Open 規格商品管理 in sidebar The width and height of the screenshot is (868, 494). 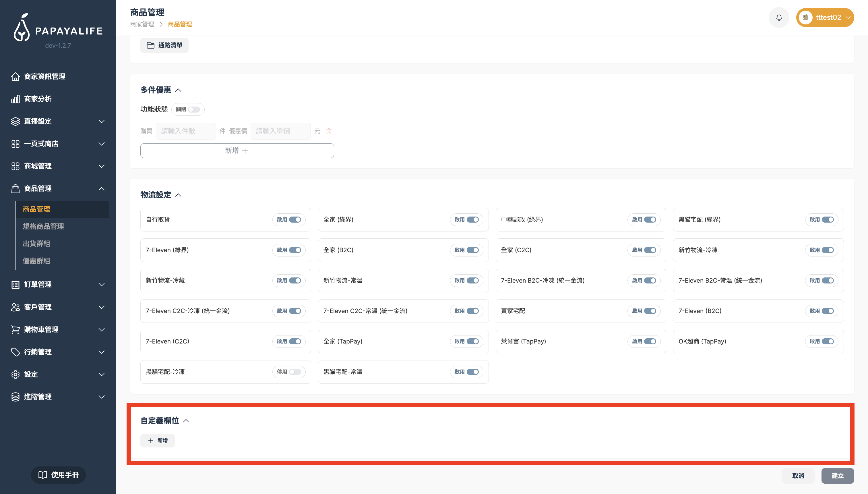click(43, 226)
